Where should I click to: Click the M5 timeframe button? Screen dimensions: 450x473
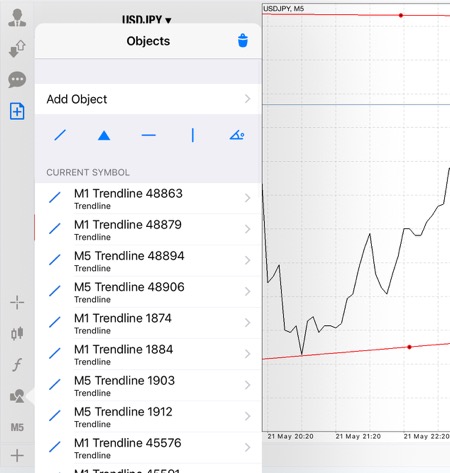click(x=17, y=427)
